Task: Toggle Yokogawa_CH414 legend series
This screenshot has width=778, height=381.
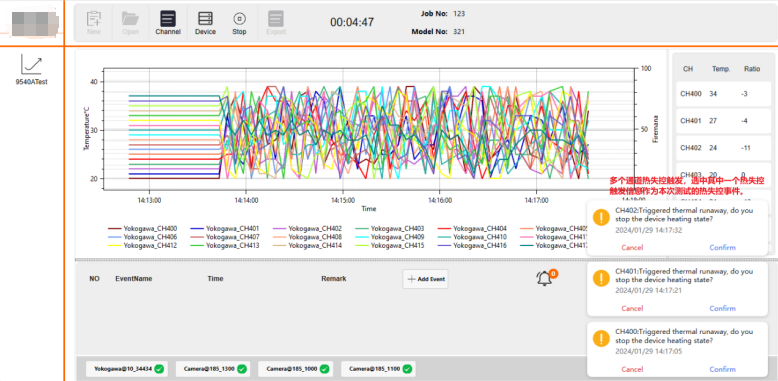Action: 308,246
